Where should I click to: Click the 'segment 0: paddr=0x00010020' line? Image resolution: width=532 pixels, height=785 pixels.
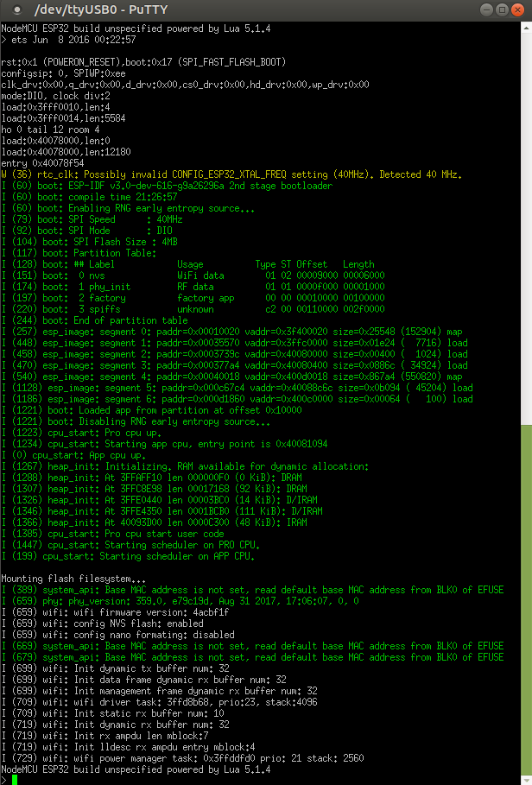[231, 332]
